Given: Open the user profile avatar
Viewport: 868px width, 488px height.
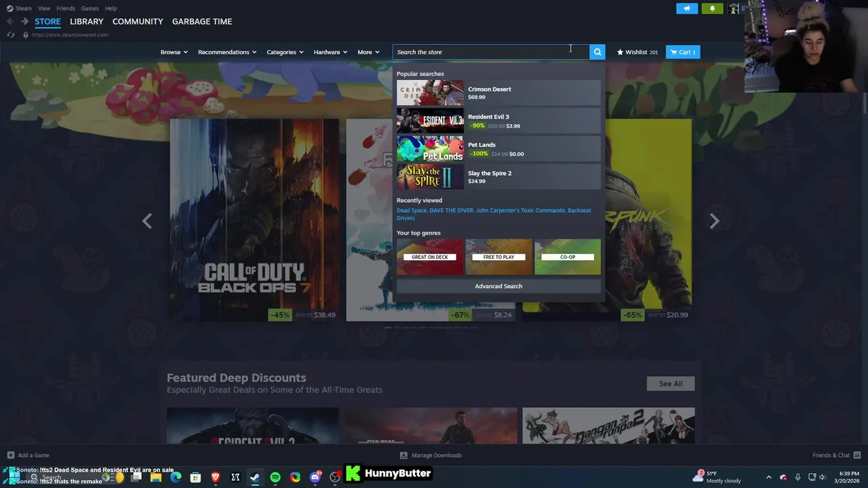Looking at the screenshot, I should [734, 8].
